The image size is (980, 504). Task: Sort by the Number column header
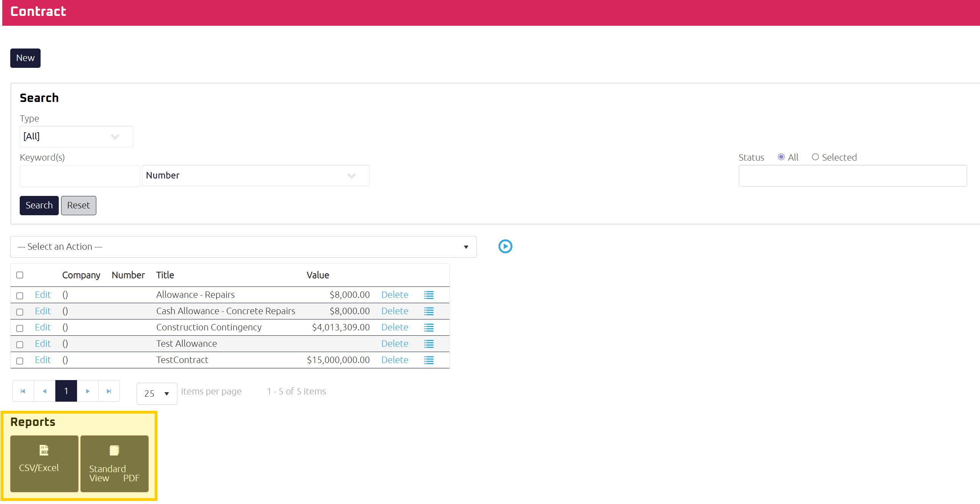tap(128, 275)
